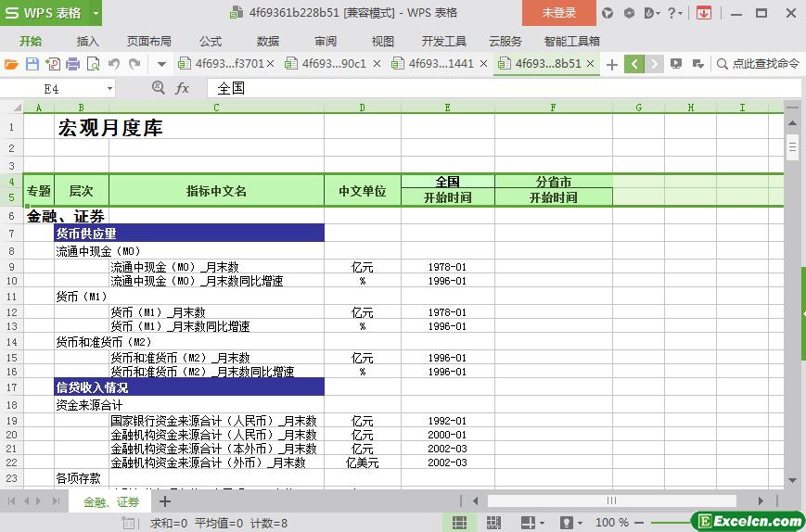Add a new document tab with plus

612,65
